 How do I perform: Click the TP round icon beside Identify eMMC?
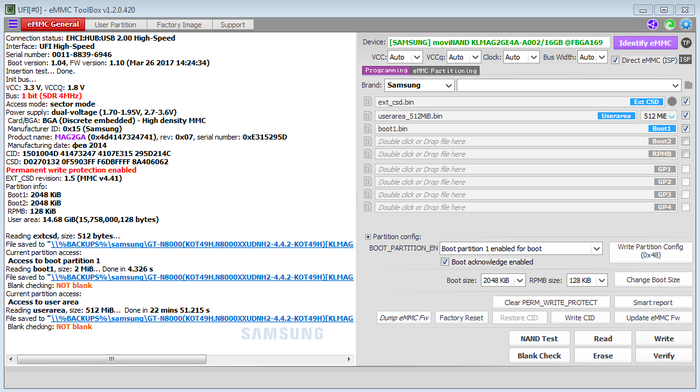(x=686, y=43)
